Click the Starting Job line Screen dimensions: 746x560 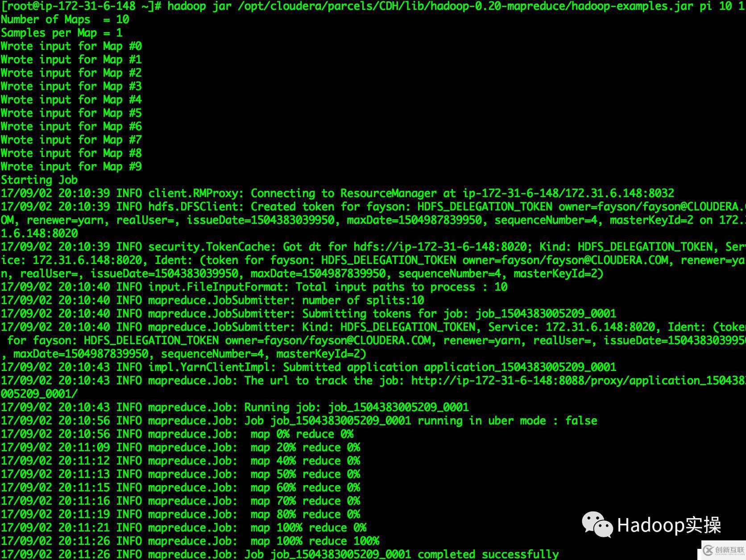click(x=39, y=180)
